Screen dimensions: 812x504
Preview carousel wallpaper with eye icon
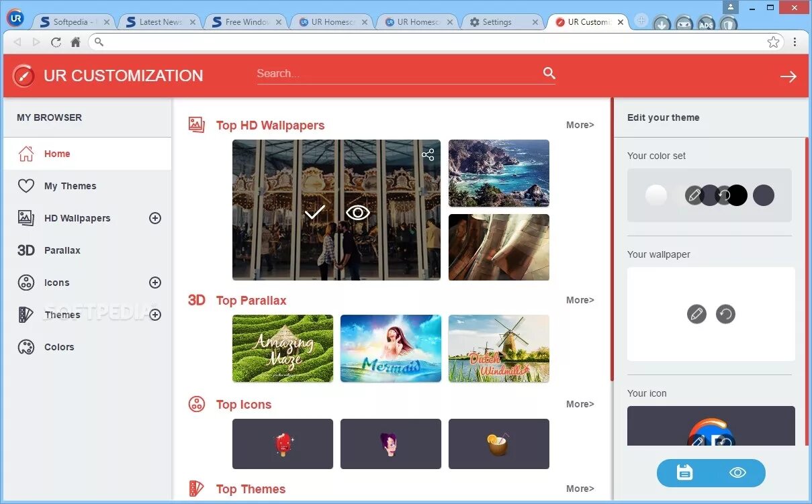coord(358,213)
